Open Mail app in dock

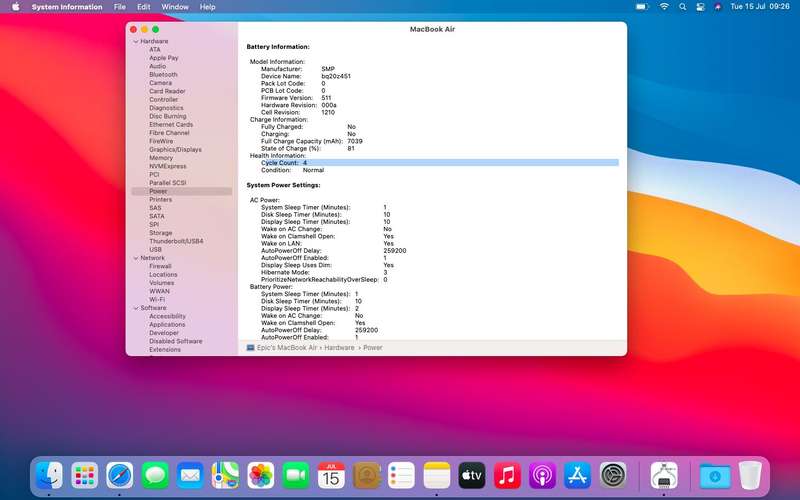click(190, 476)
